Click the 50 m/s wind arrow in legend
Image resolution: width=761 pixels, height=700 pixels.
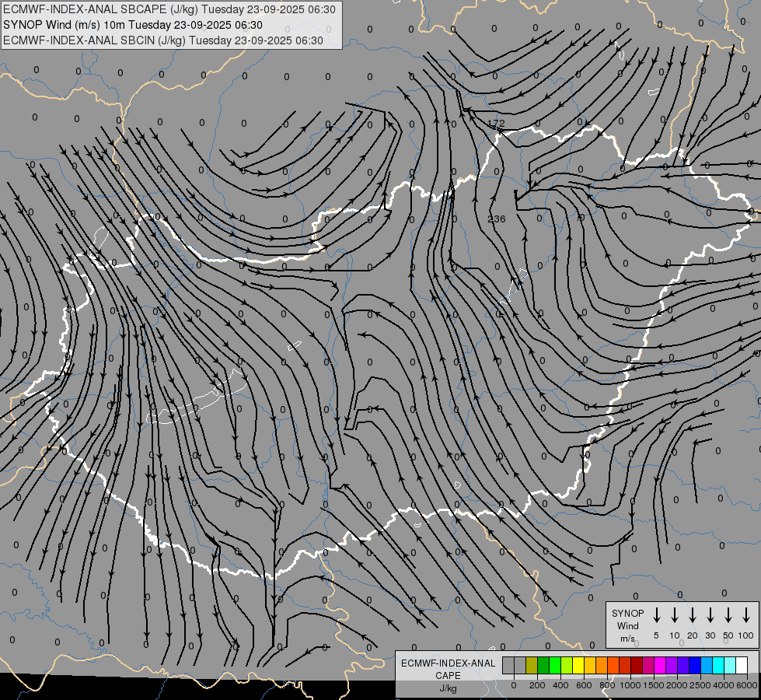click(x=728, y=615)
